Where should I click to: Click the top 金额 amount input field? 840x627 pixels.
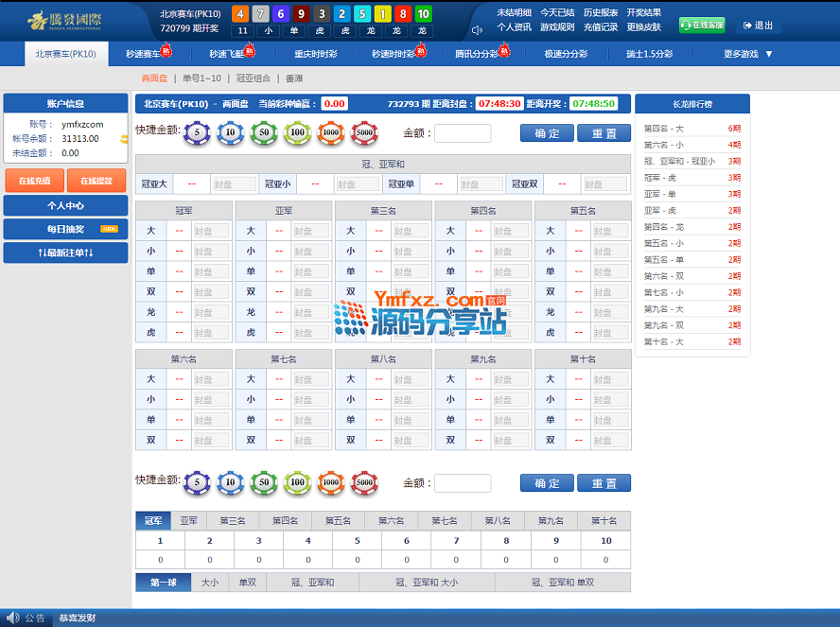(x=462, y=133)
